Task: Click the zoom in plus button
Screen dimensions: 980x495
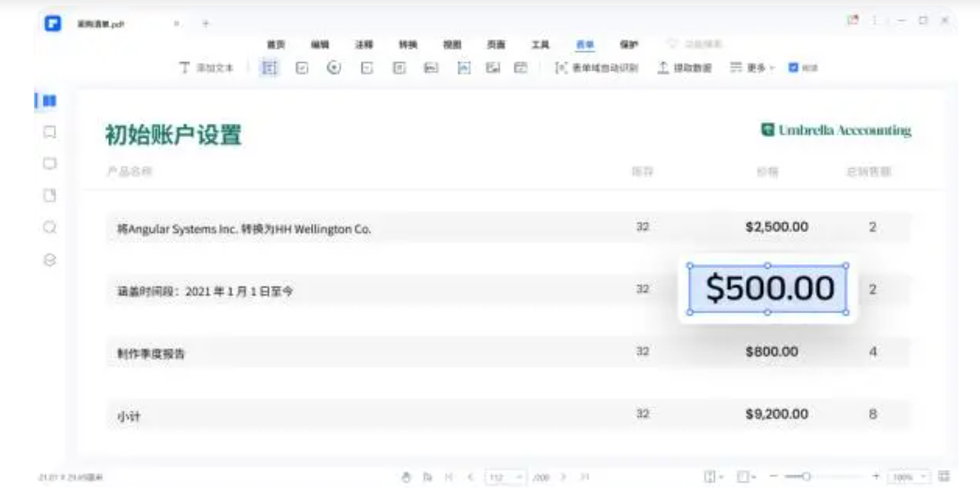Action: [876, 477]
